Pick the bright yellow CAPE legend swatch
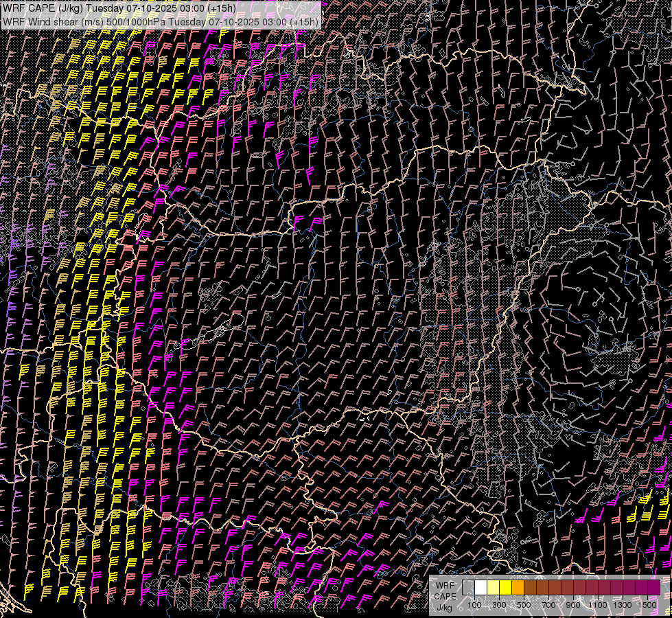The width and height of the screenshot is (672, 618). [x=505, y=588]
